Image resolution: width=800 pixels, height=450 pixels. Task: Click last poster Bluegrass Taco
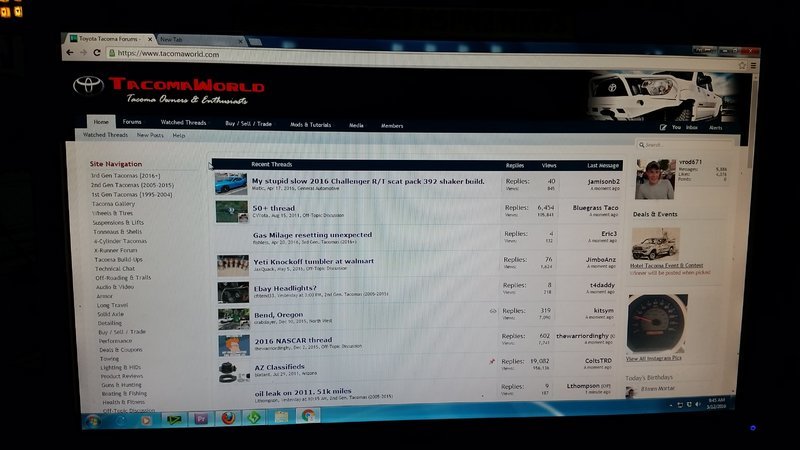[x=595, y=208]
